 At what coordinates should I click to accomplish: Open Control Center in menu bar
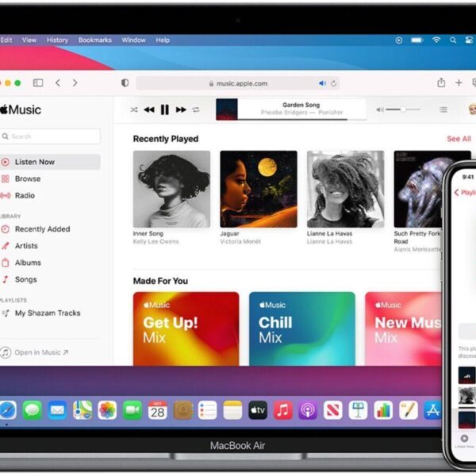(470, 40)
